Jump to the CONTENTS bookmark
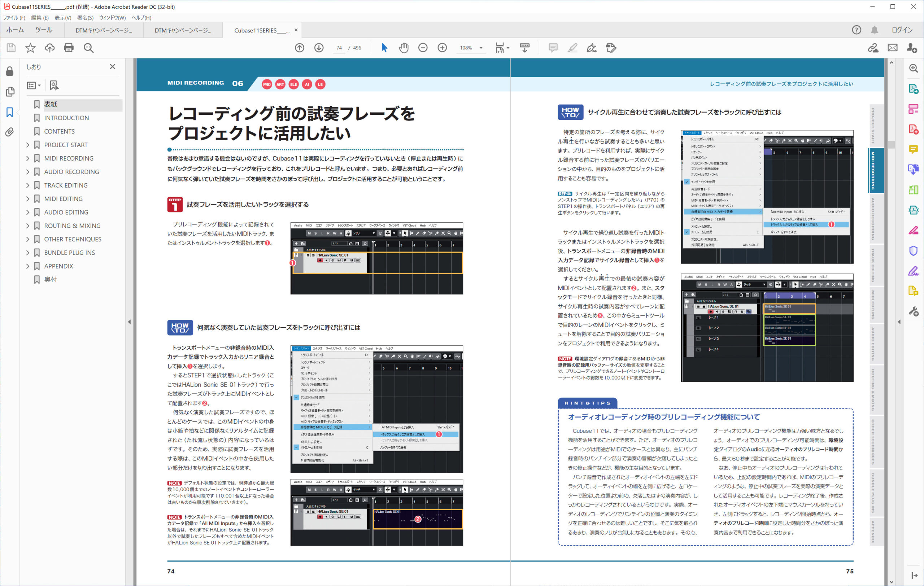Viewport: 924px width, 586px height. (59, 131)
